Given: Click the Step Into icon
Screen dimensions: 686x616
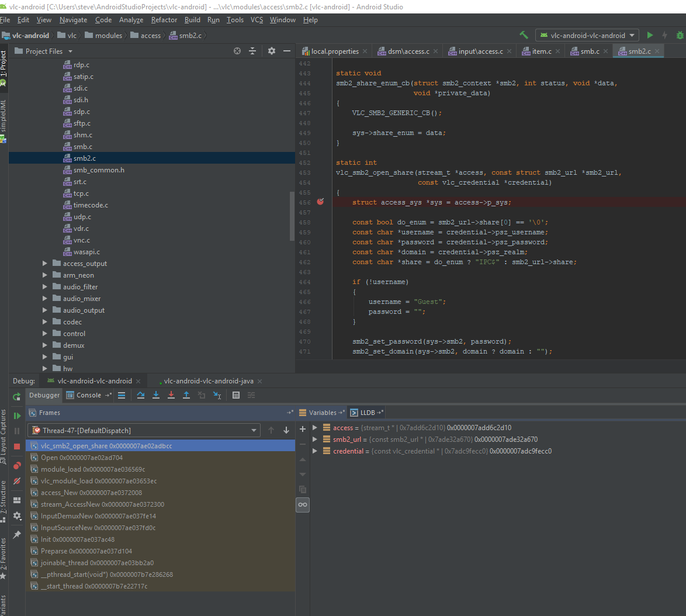Looking at the screenshot, I should click(156, 395).
